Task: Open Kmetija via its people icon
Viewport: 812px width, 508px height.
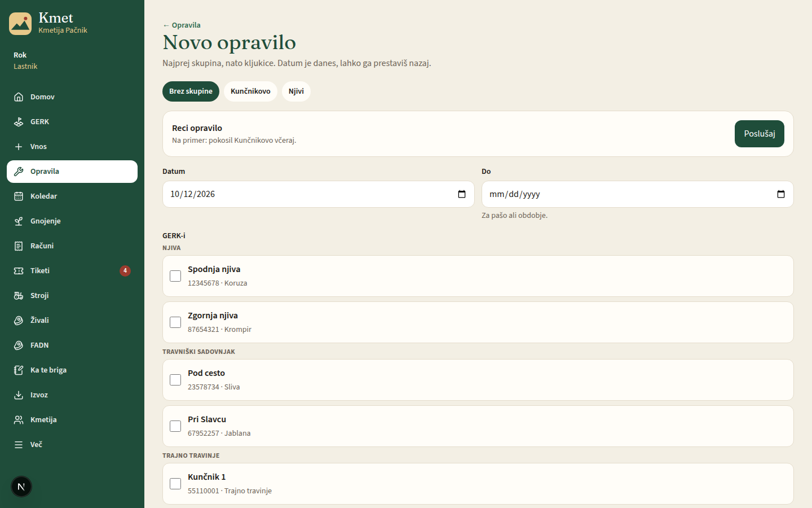Action: point(19,420)
